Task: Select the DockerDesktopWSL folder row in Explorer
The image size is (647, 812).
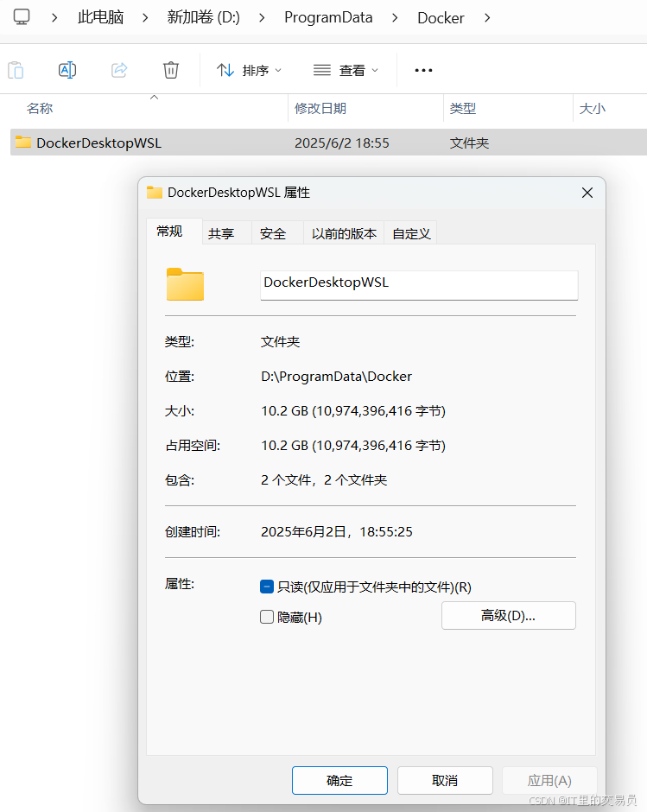Action: coord(328,143)
